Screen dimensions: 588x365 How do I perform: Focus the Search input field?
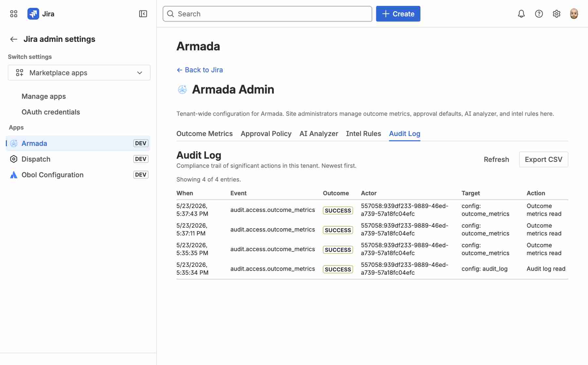tap(267, 14)
